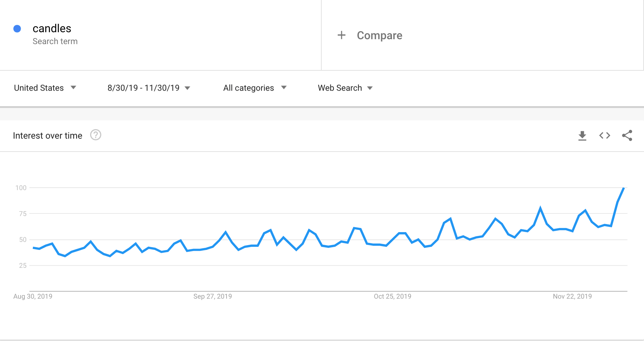Screen dimensions: 644x341
Task: Open the embed code icon
Action: [604, 135]
